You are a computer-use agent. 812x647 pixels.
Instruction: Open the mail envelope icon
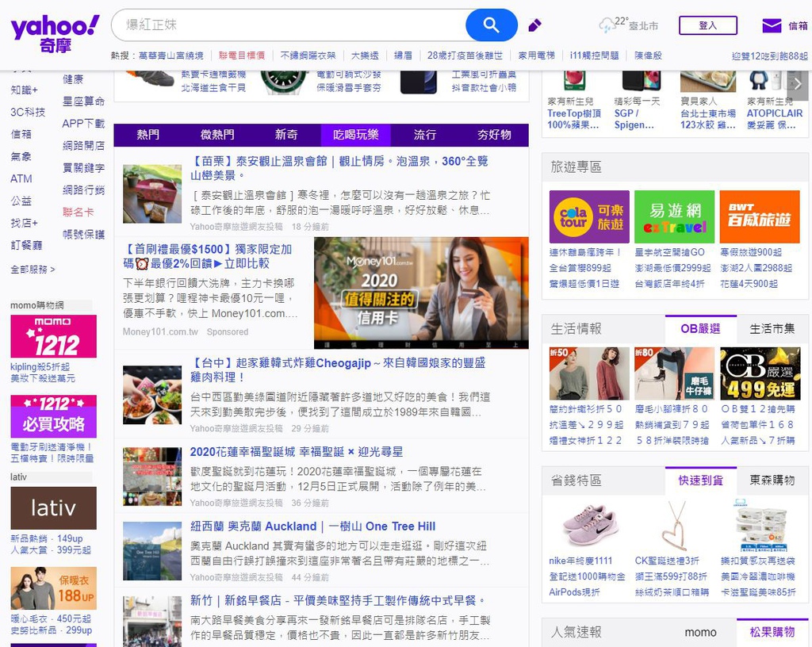coord(772,25)
